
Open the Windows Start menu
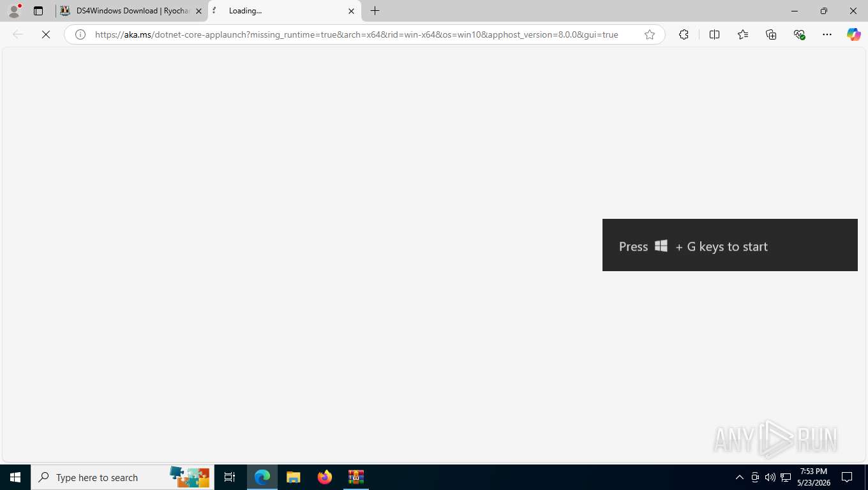(15, 477)
